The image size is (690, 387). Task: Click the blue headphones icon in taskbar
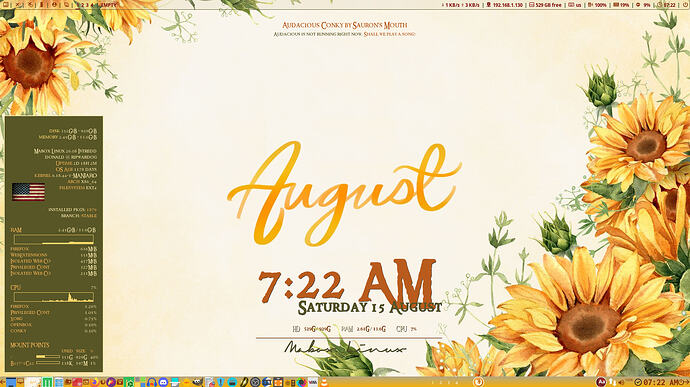(x=152, y=382)
